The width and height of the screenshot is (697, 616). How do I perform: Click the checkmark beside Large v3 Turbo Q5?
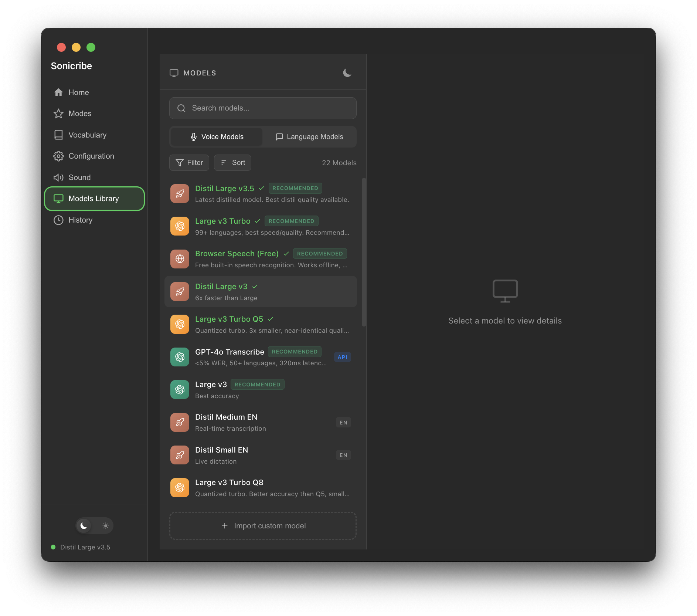(x=271, y=319)
